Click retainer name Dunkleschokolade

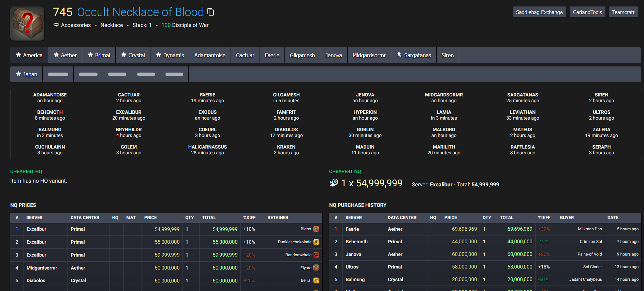coord(295,242)
